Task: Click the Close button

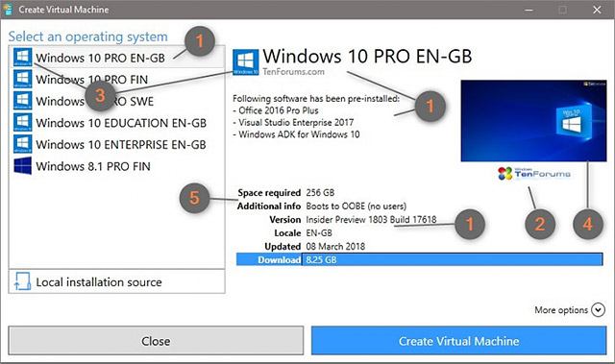Action: [156, 341]
